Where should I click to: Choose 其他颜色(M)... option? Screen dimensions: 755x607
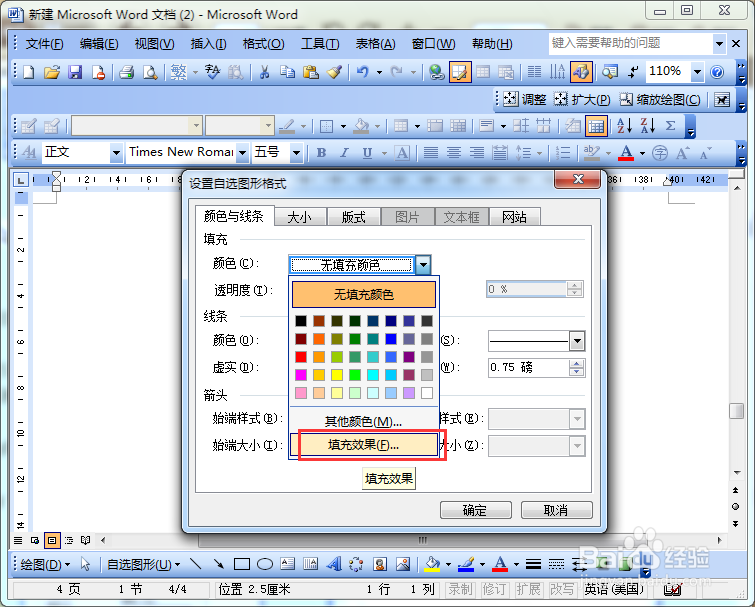point(364,422)
